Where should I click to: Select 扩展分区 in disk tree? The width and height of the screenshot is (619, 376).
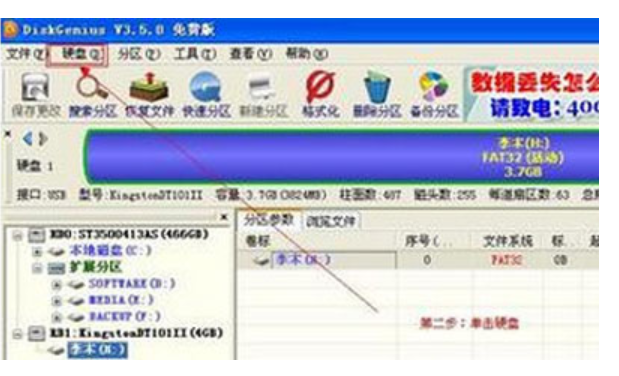[x=96, y=268]
